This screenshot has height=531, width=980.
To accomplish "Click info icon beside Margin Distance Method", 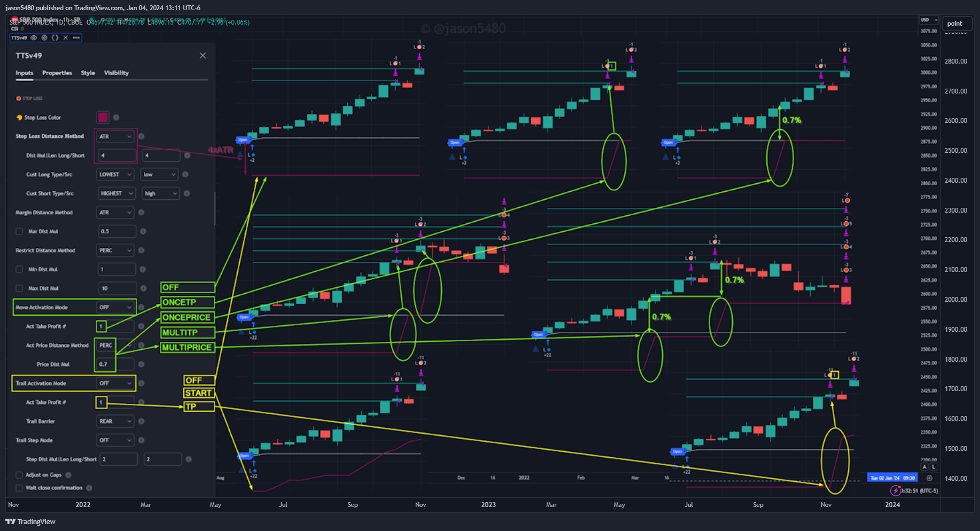I will click(x=141, y=212).
